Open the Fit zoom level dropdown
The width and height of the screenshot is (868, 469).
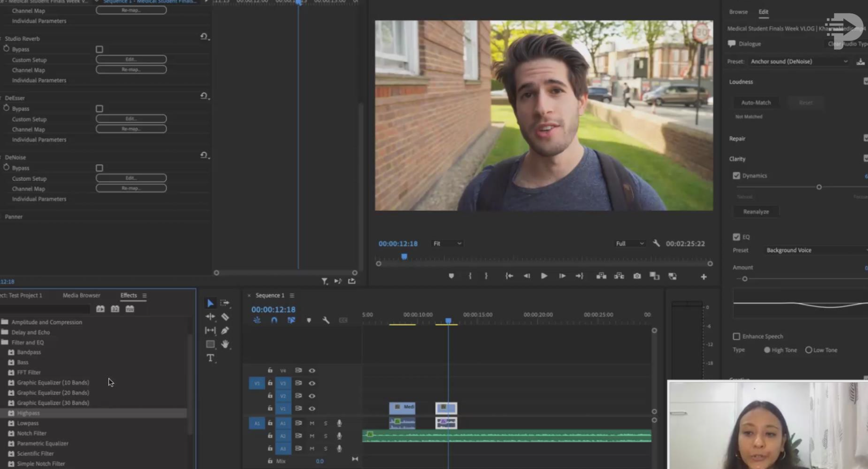447,244
